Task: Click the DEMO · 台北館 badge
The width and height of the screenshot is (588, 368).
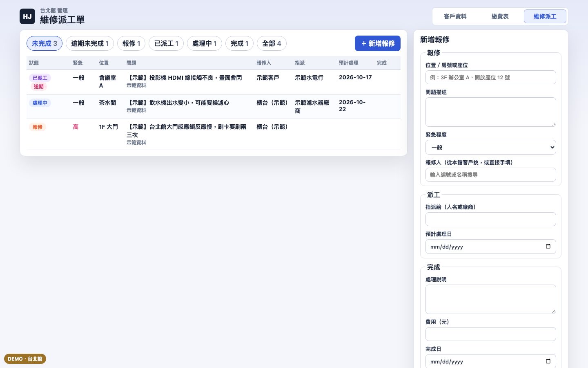Action: click(x=25, y=359)
